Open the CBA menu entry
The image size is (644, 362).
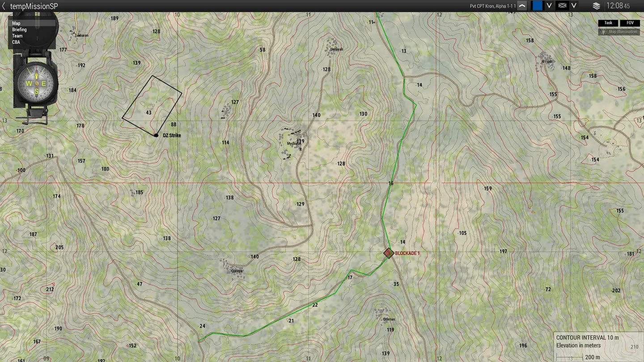[x=16, y=42]
